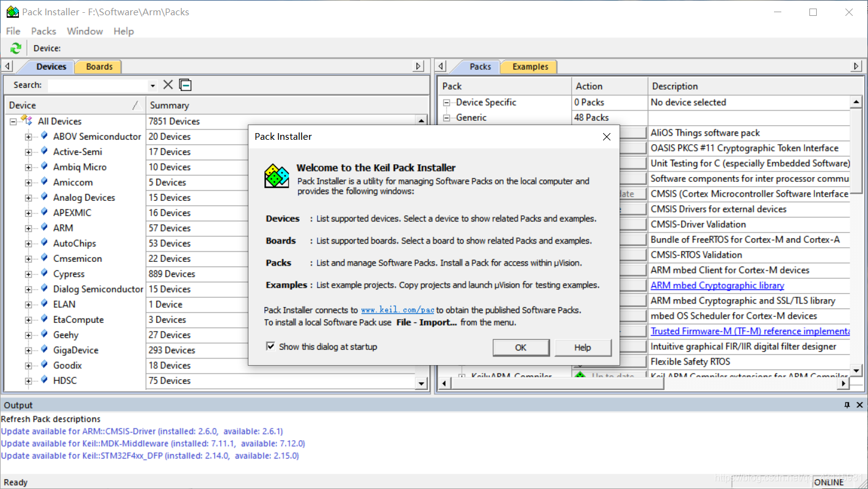
Task: Close the Pack Installer welcome dialog
Action: pos(606,137)
